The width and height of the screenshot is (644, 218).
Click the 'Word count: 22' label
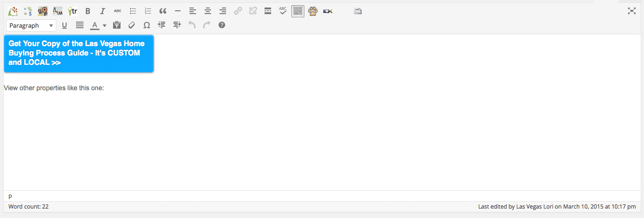(x=29, y=207)
